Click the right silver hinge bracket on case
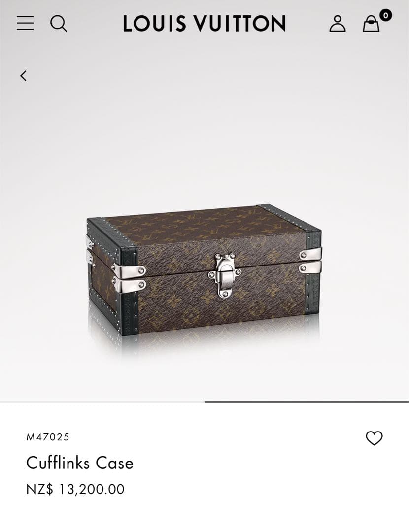 pyautogui.click(x=310, y=261)
